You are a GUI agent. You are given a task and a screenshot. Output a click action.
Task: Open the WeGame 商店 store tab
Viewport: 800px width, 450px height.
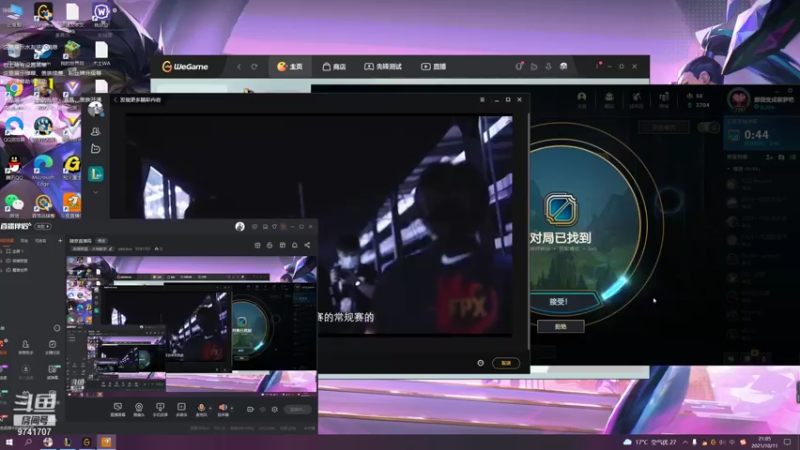click(334, 67)
